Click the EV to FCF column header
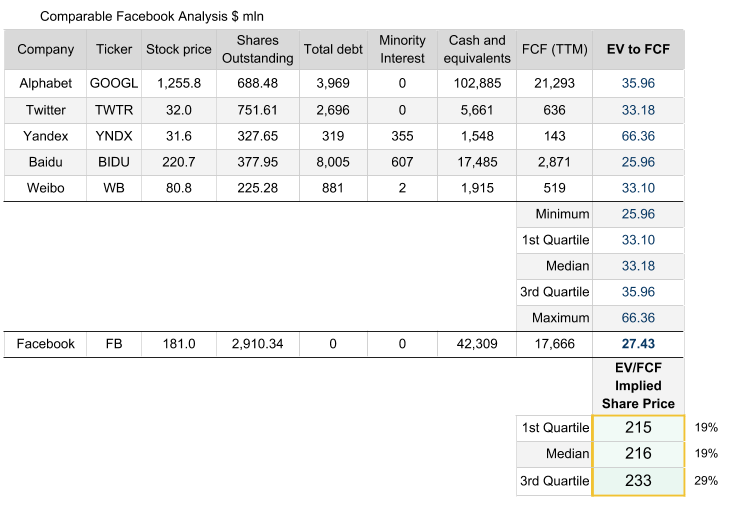This screenshot has height=509, width=730. coord(637,49)
